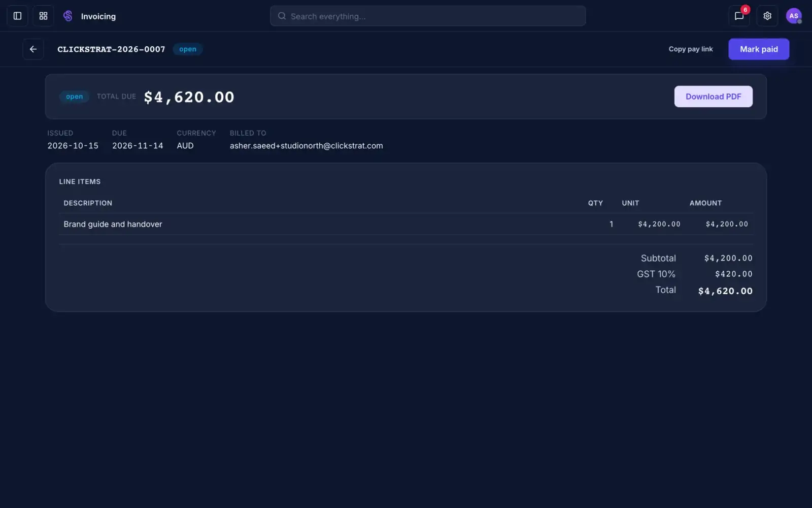Viewport: 812px width, 508px height.
Task: Click the GST 10% label
Action: [x=656, y=274]
